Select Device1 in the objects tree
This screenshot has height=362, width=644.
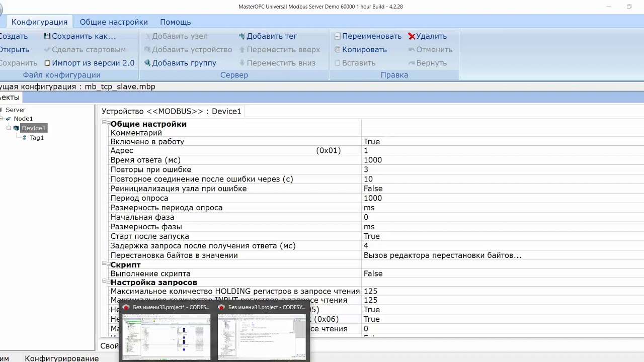(x=34, y=128)
